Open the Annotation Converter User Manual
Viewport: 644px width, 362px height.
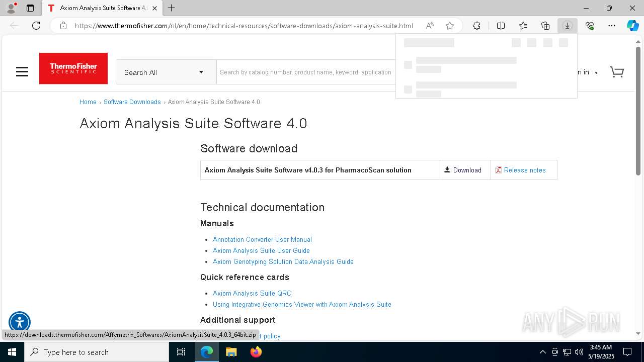click(x=262, y=239)
